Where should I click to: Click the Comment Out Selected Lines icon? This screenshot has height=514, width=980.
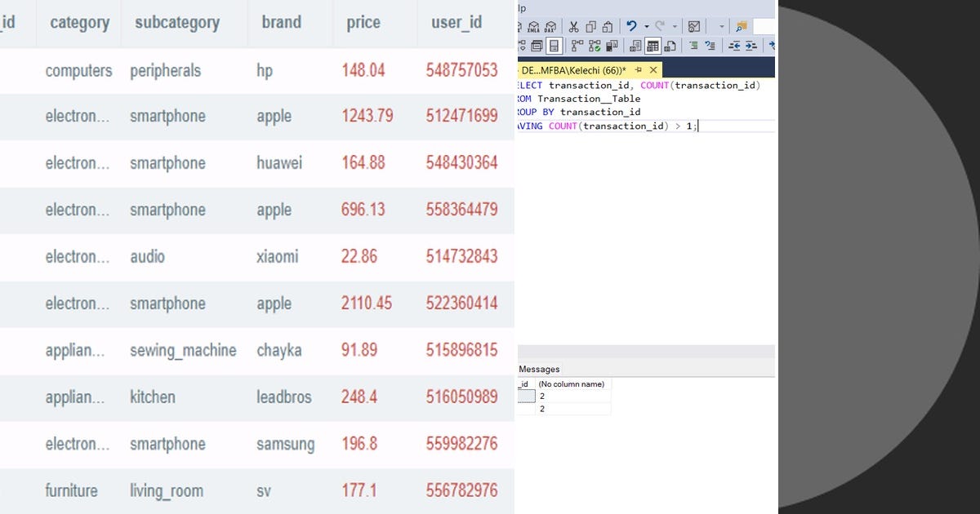[694, 45]
